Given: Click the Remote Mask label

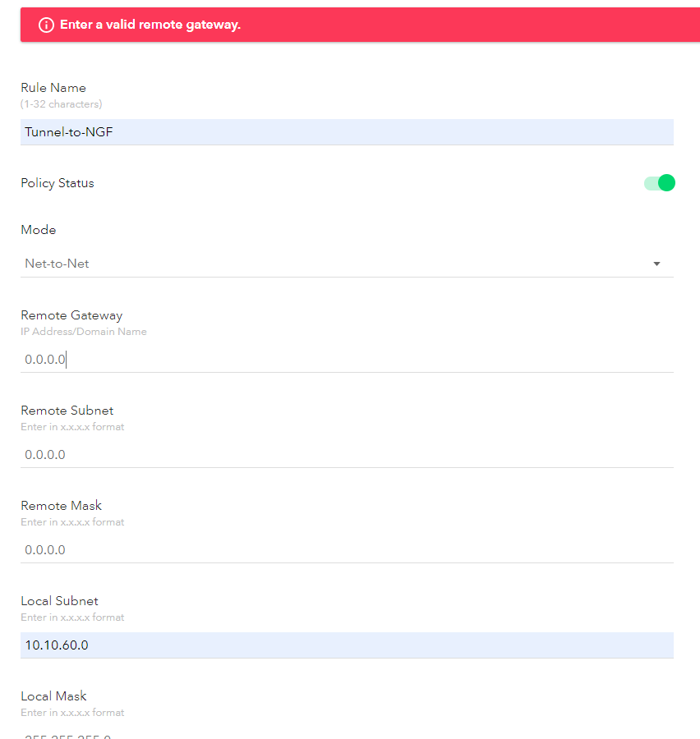Looking at the screenshot, I should pyautogui.click(x=62, y=506).
